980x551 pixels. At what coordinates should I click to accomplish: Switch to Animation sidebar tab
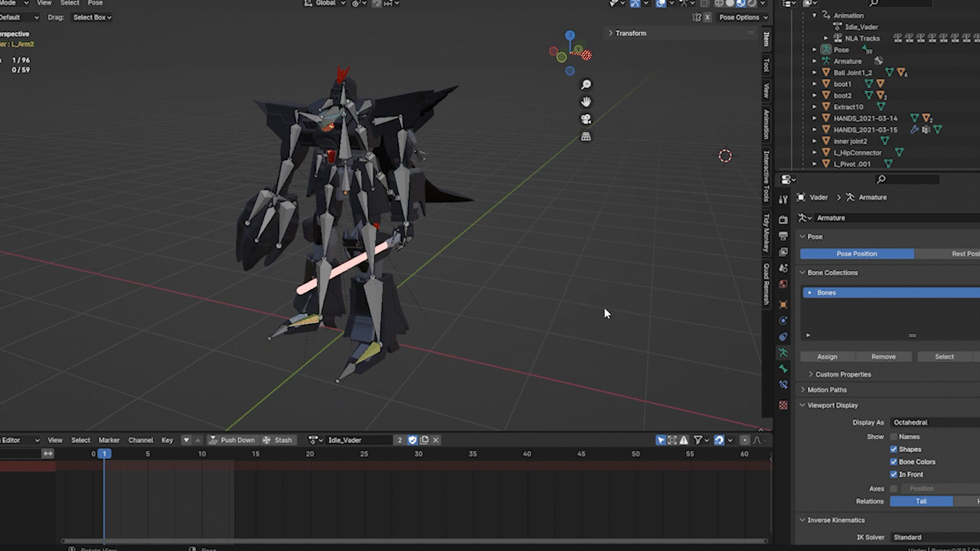(x=766, y=125)
